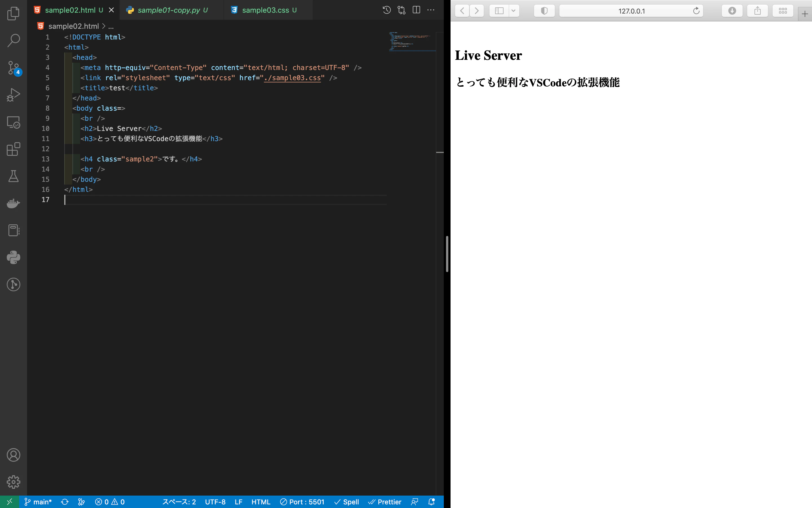Reload the page in Safari

pos(696,11)
